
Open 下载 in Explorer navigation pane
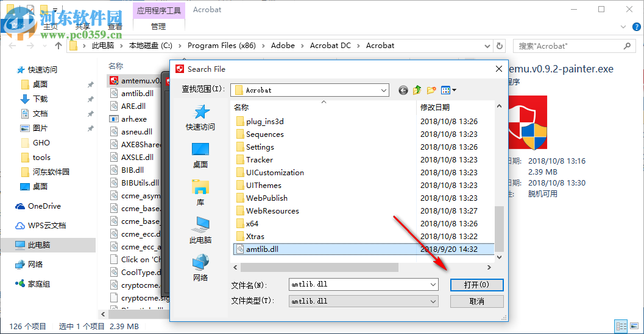coord(35,99)
